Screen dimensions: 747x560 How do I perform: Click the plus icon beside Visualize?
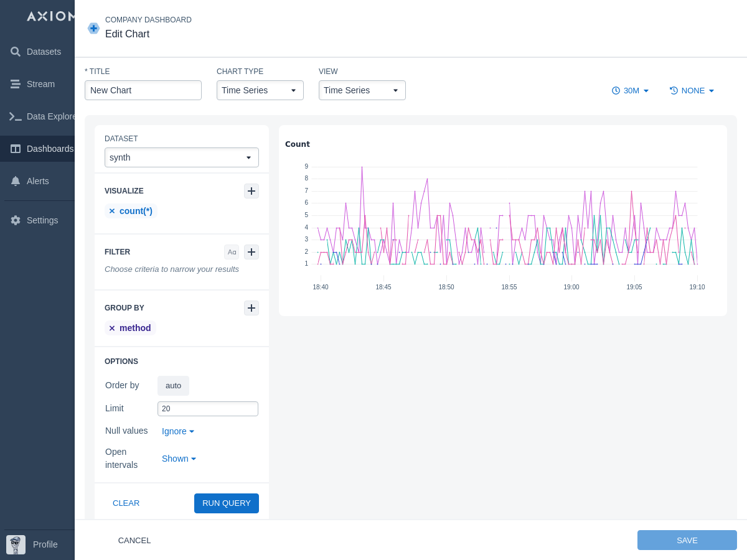(x=251, y=191)
